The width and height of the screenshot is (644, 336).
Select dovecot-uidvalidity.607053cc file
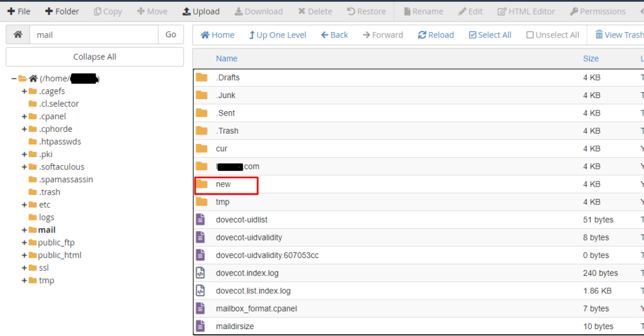click(x=267, y=255)
